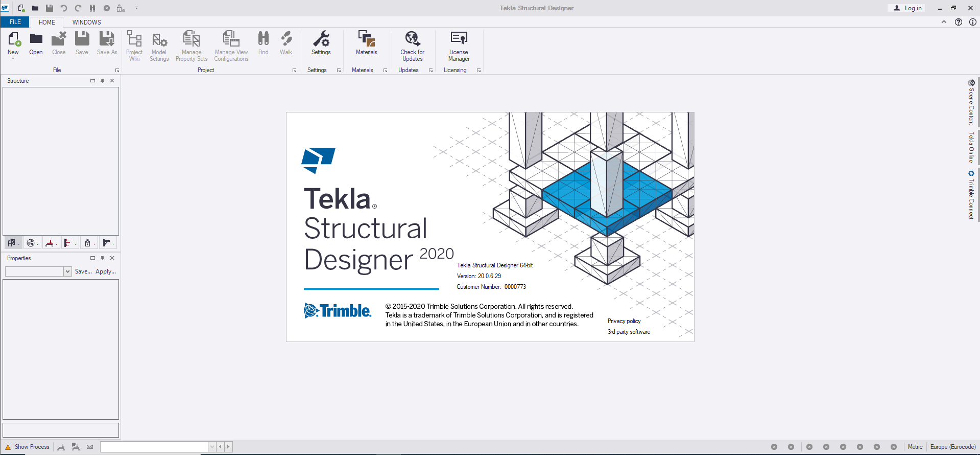
Task: Expand the Project group dialog launcher
Action: (294, 71)
